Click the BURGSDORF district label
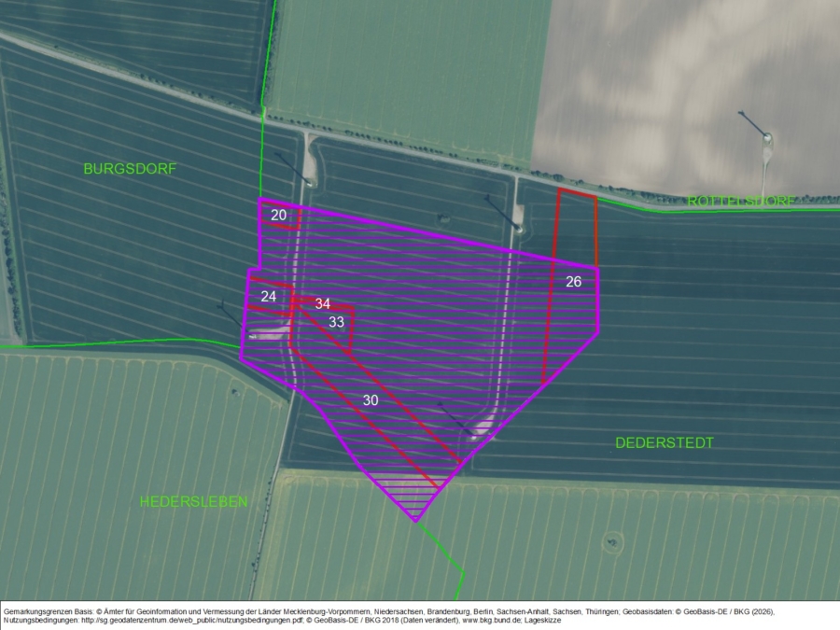Image resolution: width=840 pixels, height=630 pixels. pyautogui.click(x=130, y=169)
